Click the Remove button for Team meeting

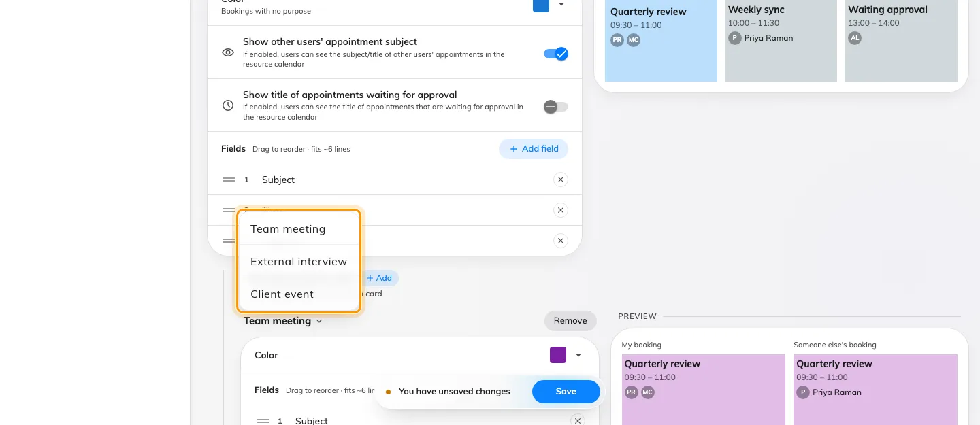(570, 321)
